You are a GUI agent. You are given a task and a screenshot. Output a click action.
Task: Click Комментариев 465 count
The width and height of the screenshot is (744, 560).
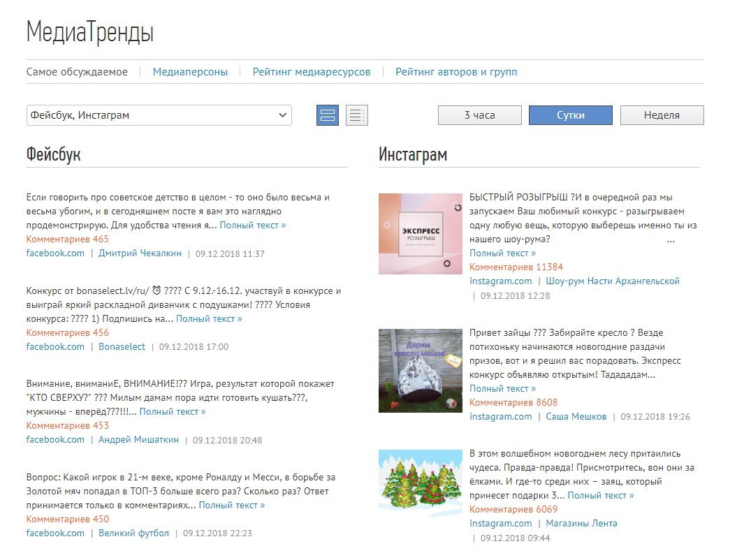pyautogui.click(x=67, y=240)
